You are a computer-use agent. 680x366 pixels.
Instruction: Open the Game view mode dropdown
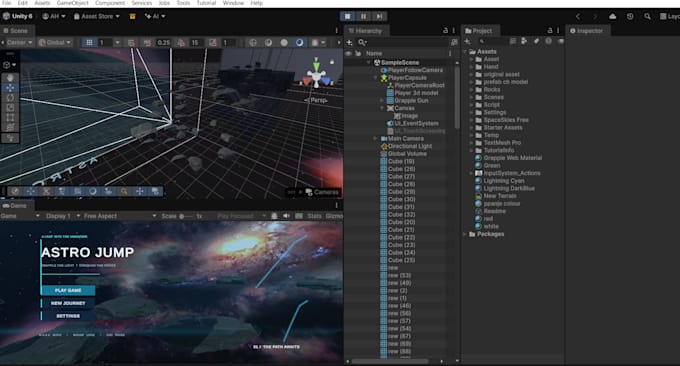[20, 216]
